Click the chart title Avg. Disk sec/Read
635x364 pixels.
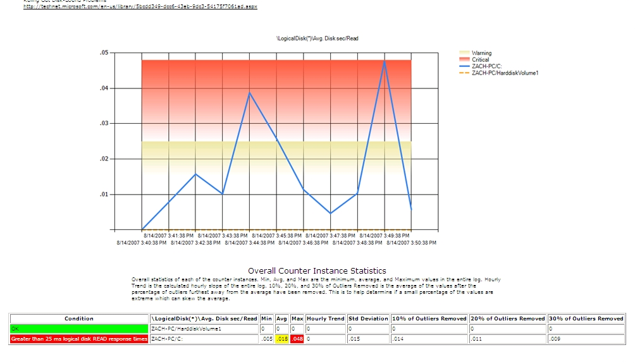[317, 39]
